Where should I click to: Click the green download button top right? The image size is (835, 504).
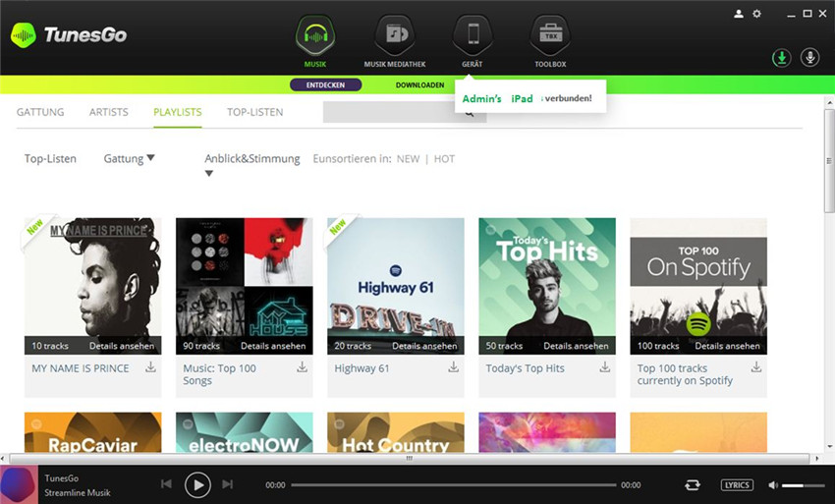pyautogui.click(x=781, y=58)
